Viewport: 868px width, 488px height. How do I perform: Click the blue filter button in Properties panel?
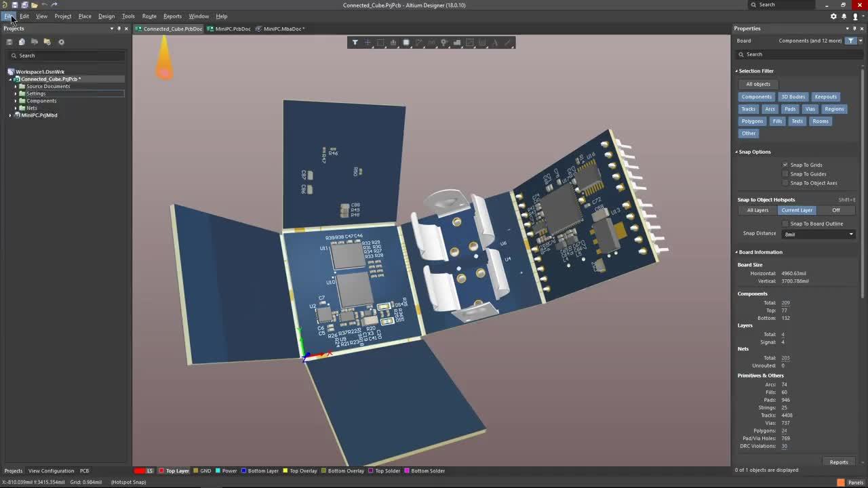(851, 41)
